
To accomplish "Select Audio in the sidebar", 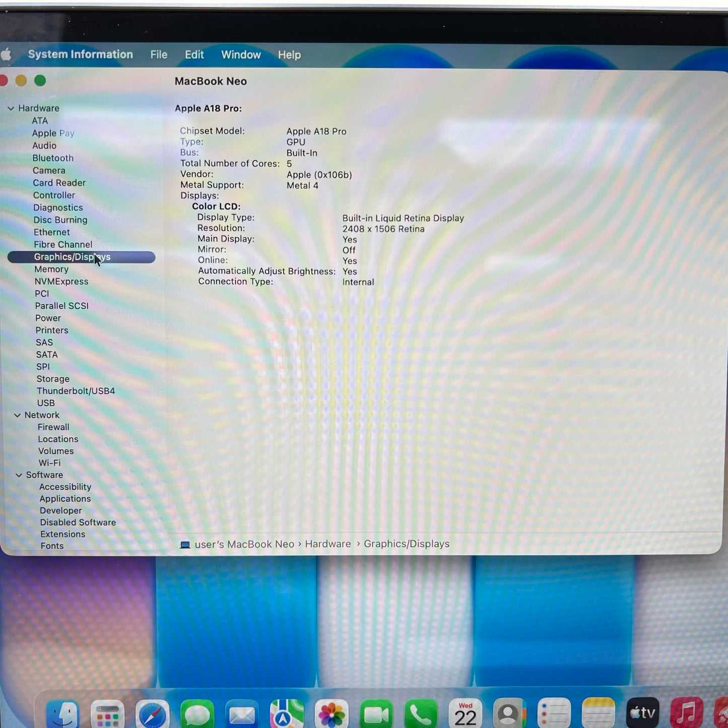I will tap(44, 146).
